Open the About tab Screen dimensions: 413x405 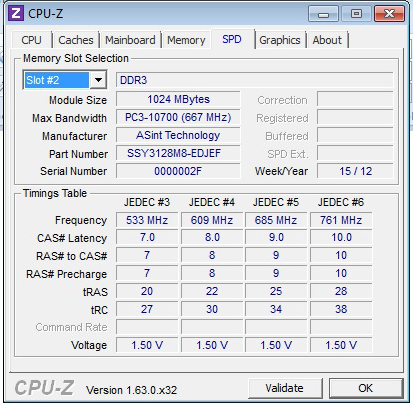327,40
